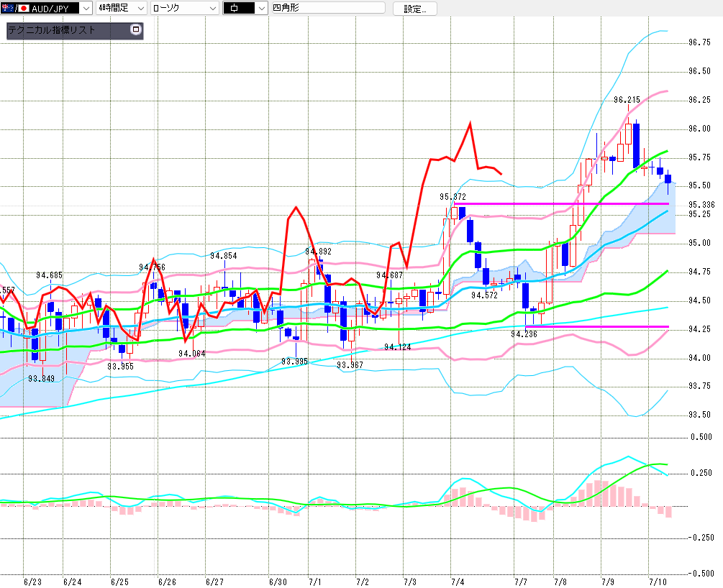Click the Australia flag icon in the pair selector
The width and height of the screenshot is (723, 588).
tap(7, 8)
